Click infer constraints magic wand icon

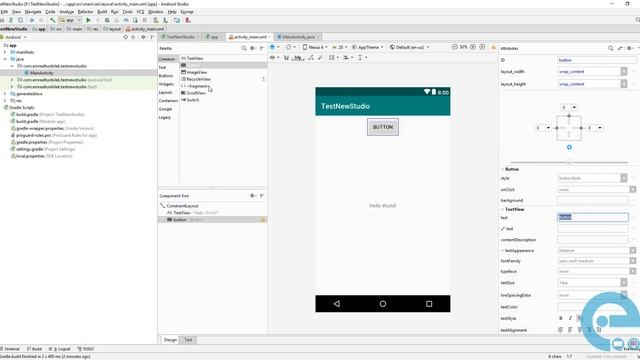click(x=320, y=58)
